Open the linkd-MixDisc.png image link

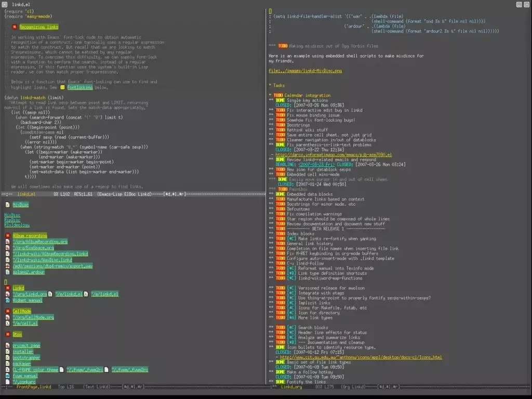tap(307, 71)
